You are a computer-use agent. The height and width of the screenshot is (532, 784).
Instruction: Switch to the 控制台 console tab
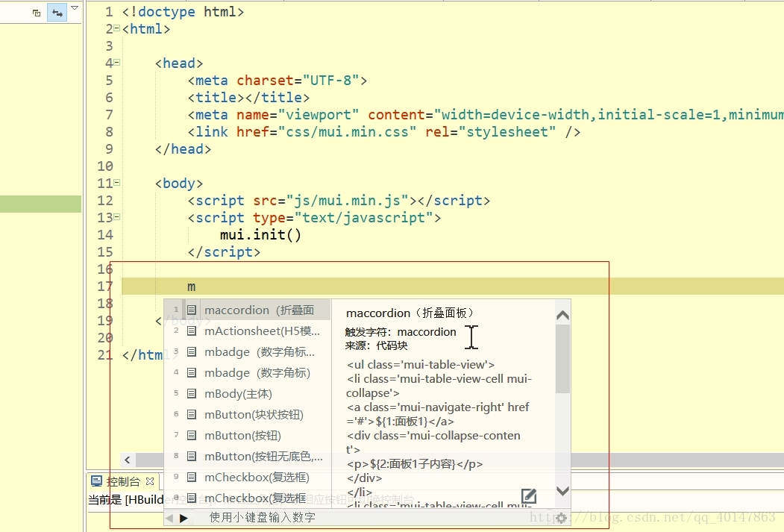(x=123, y=481)
